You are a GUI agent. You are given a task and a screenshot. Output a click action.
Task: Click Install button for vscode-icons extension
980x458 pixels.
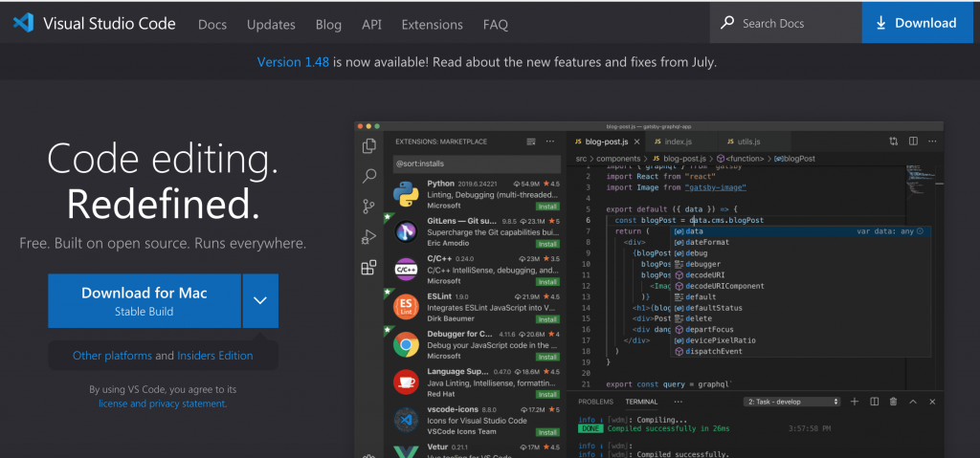click(547, 432)
